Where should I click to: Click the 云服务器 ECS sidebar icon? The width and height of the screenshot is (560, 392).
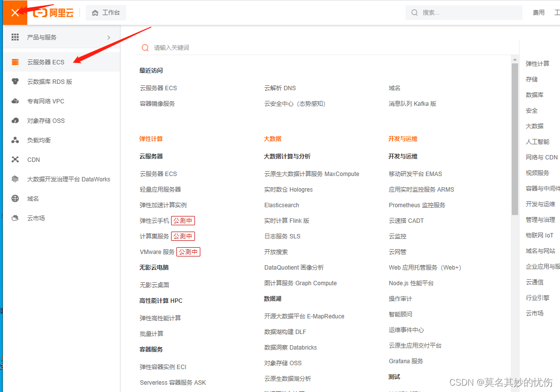click(x=15, y=62)
